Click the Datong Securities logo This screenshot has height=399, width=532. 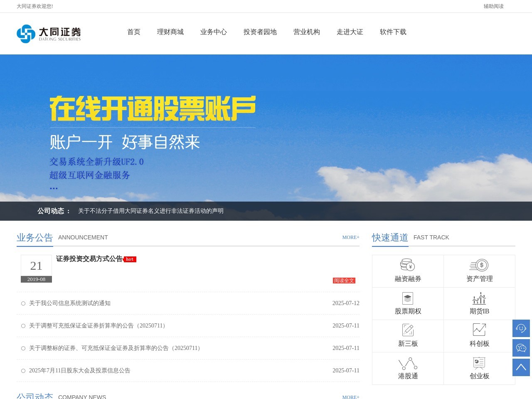pyautogui.click(x=49, y=34)
